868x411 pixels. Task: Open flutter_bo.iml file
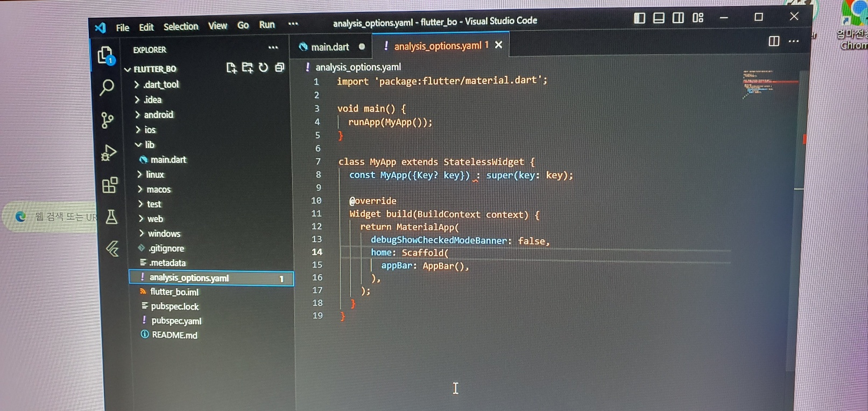pos(174,292)
